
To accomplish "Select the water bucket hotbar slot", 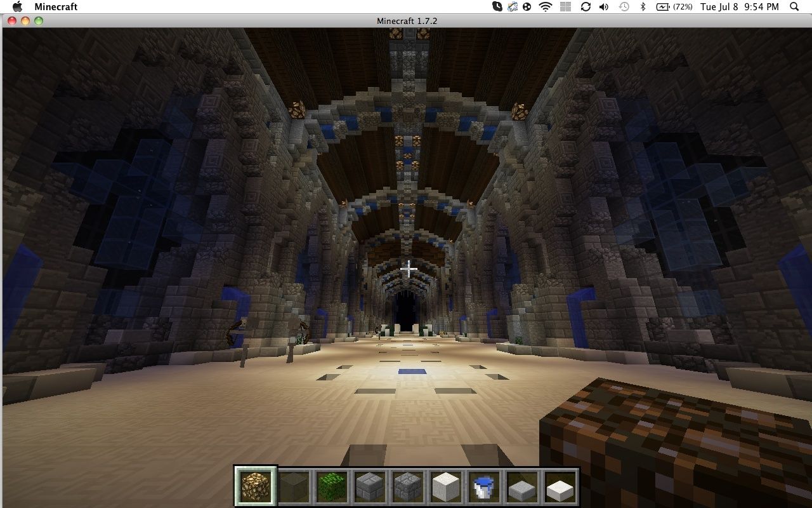I will [483, 486].
